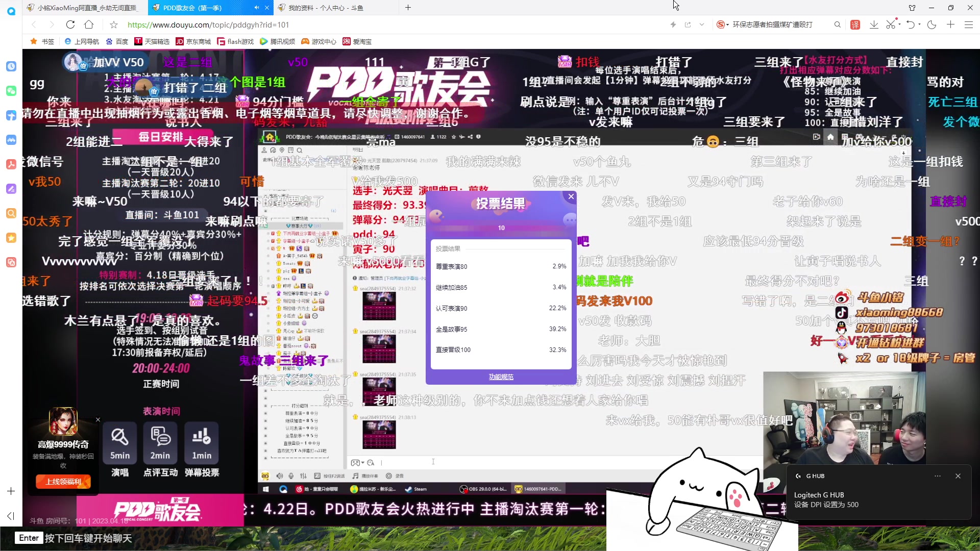Click the share page icon in address bar
The width and height of the screenshot is (980, 551).
[688, 24]
